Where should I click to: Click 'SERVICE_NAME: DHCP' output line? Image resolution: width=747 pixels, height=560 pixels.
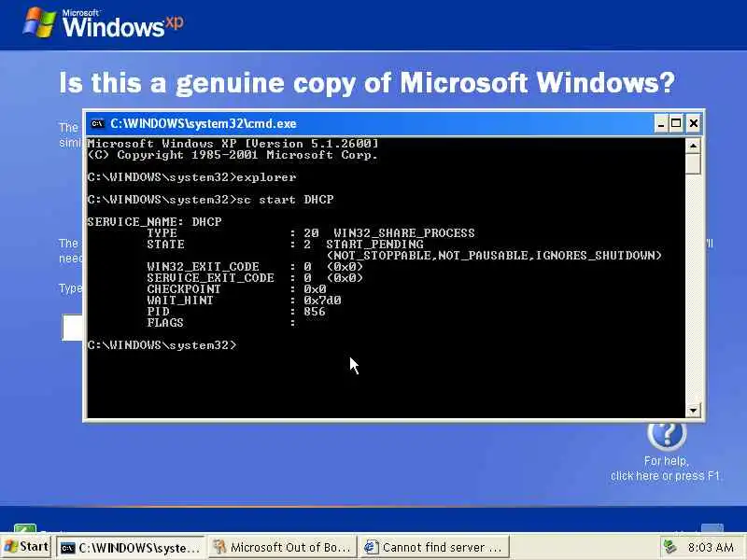click(154, 222)
